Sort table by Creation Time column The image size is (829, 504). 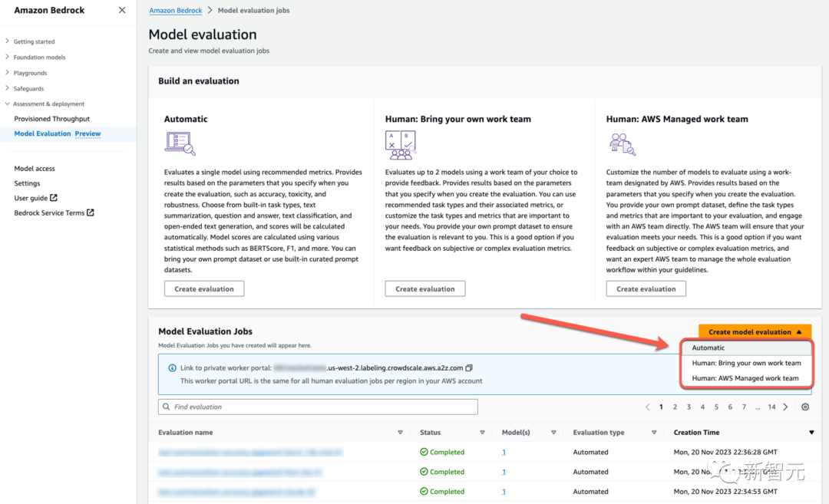pyautogui.click(x=696, y=433)
